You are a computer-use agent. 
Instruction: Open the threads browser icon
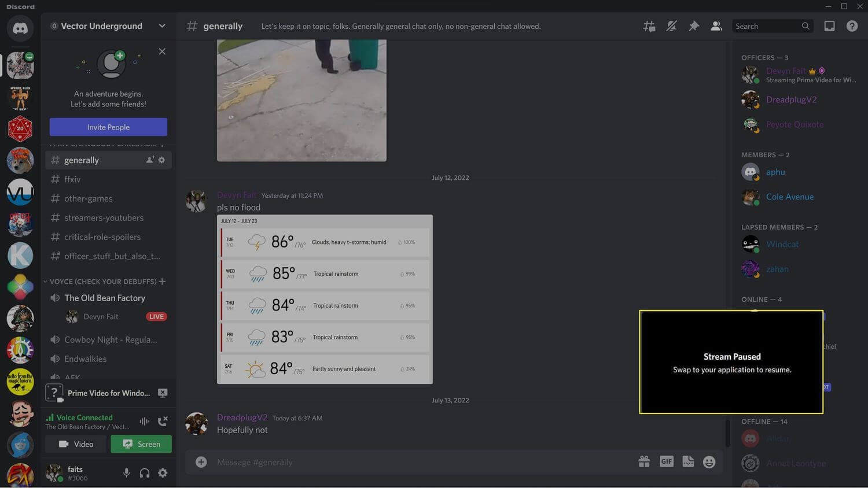pyautogui.click(x=649, y=26)
